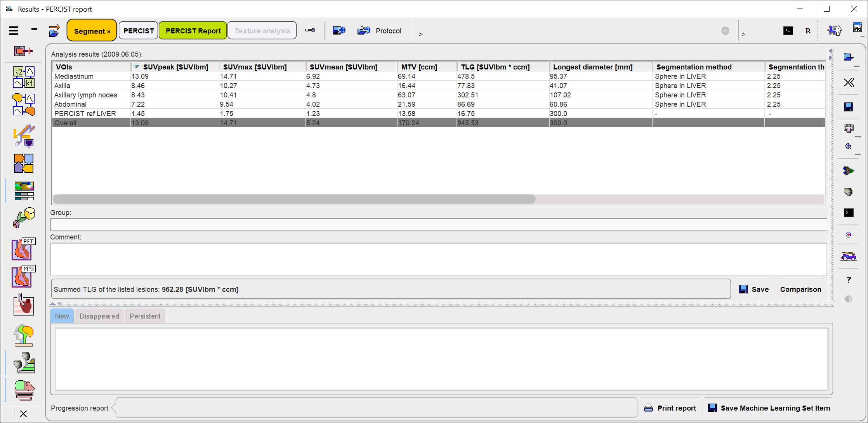The width and height of the screenshot is (868, 423).
Task: Open Protocol load button
Action: pos(379,31)
